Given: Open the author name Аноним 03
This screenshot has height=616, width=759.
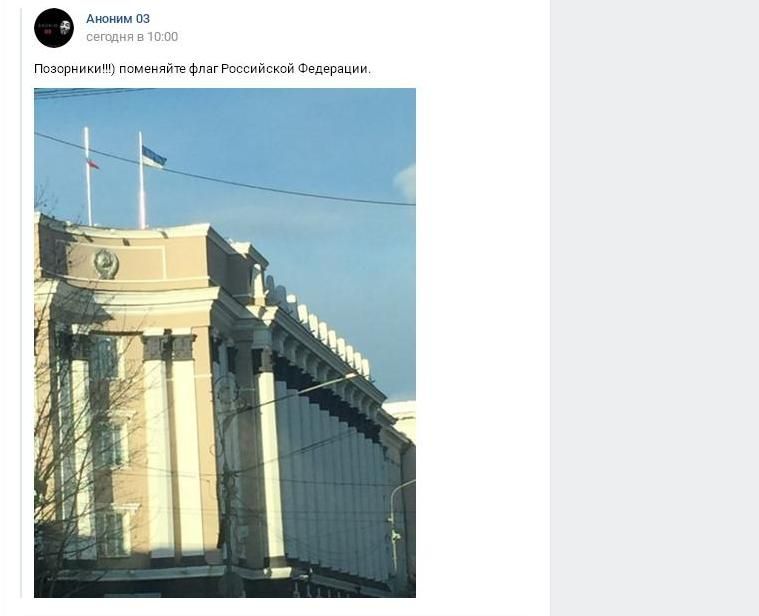Looking at the screenshot, I should point(118,19).
